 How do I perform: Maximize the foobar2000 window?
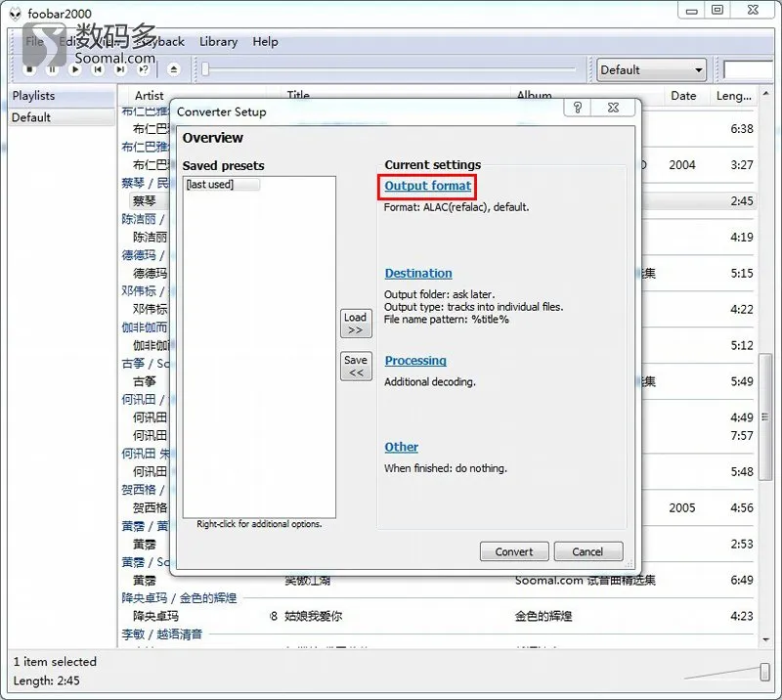click(717, 11)
